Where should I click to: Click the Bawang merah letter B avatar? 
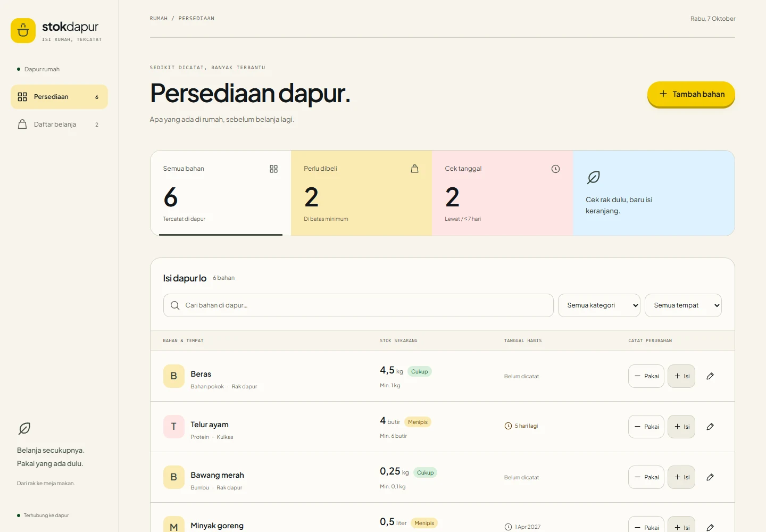coord(174,477)
